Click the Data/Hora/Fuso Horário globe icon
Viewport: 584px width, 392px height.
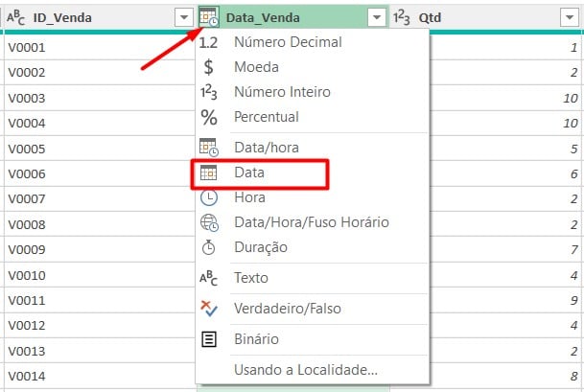coord(208,222)
